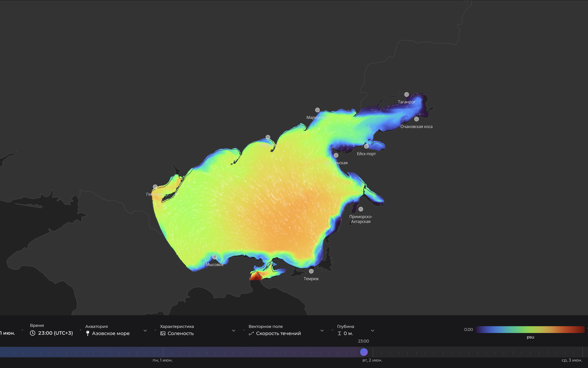Viewport: 588px width, 368px height.
Task: Click the 23:00 label above the timeline
Action: coord(363,341)
